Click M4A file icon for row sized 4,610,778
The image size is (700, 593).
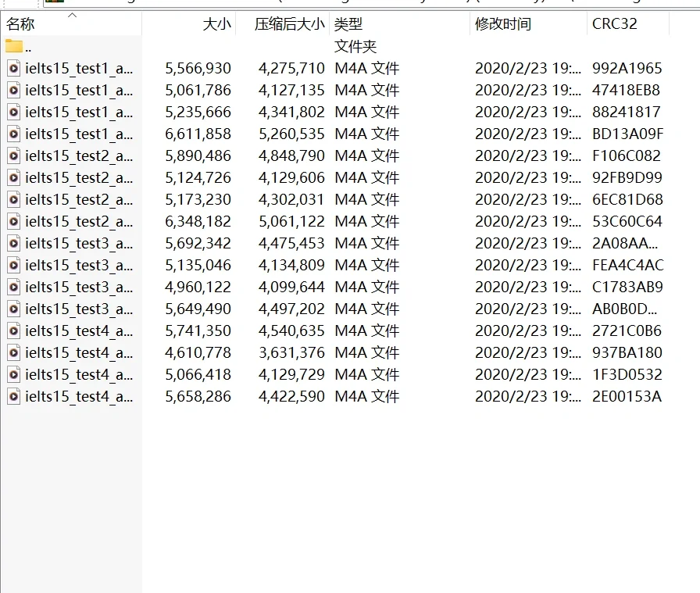pyautogui.click(x=14, y=353)
